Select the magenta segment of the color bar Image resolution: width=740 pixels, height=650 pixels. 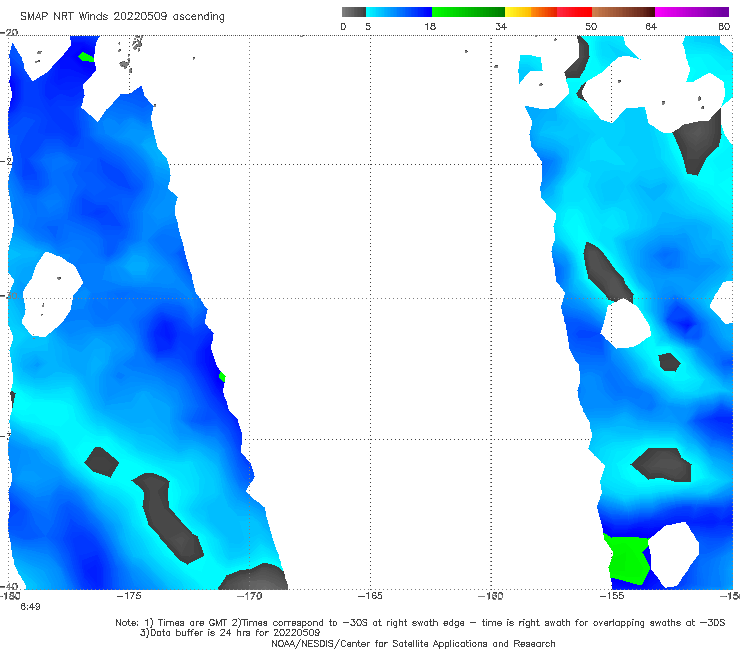(x=692, y=12)
